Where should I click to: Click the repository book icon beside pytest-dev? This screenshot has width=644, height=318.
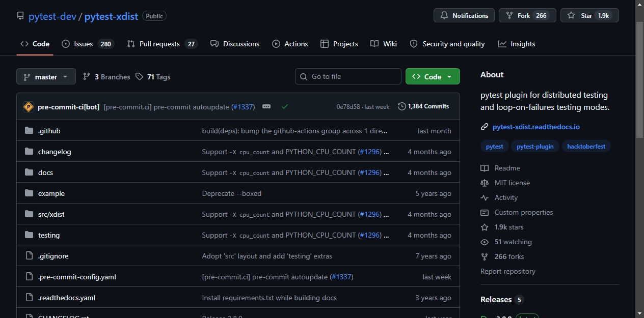coord(20,16)
